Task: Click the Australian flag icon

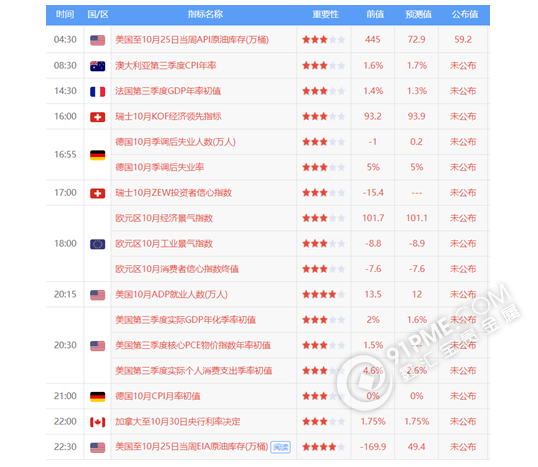Action: point(97,66)
